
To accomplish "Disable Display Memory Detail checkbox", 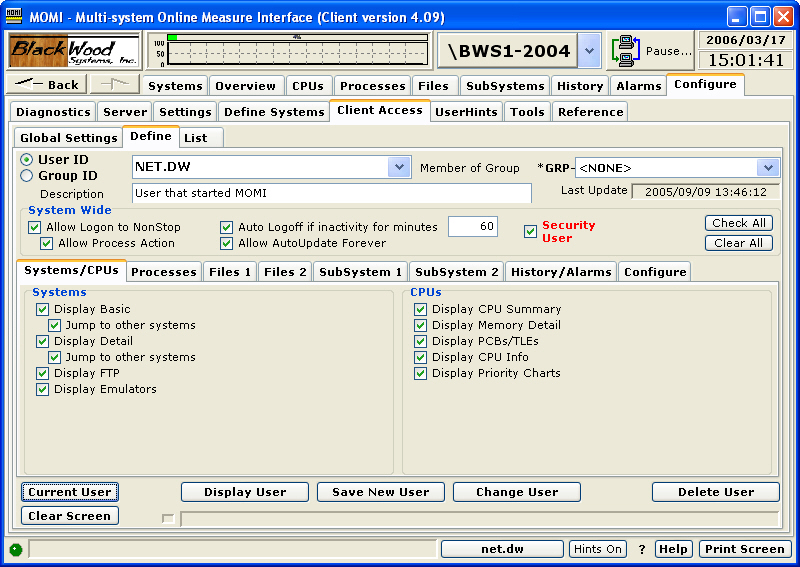I will (x=421, y=325).
